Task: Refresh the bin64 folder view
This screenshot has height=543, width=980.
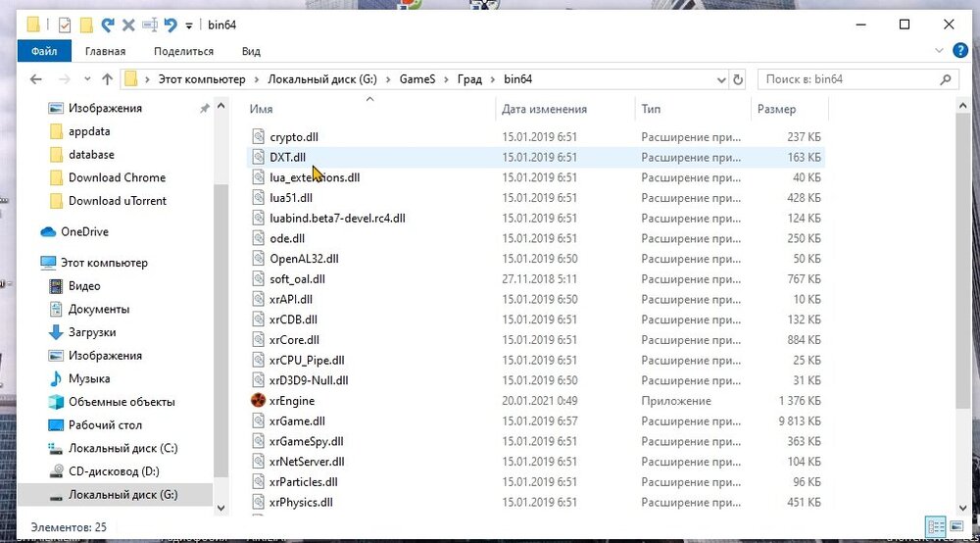Action: (x=738, y=79)
